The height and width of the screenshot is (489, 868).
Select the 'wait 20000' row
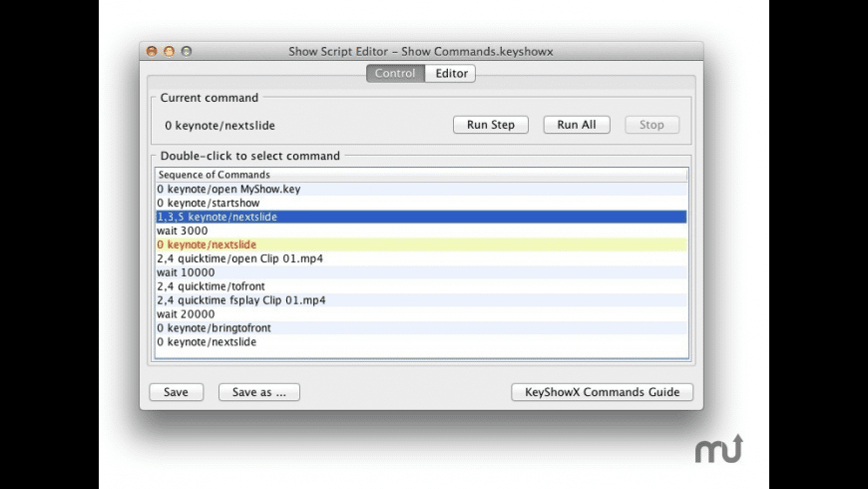(421, 314)
